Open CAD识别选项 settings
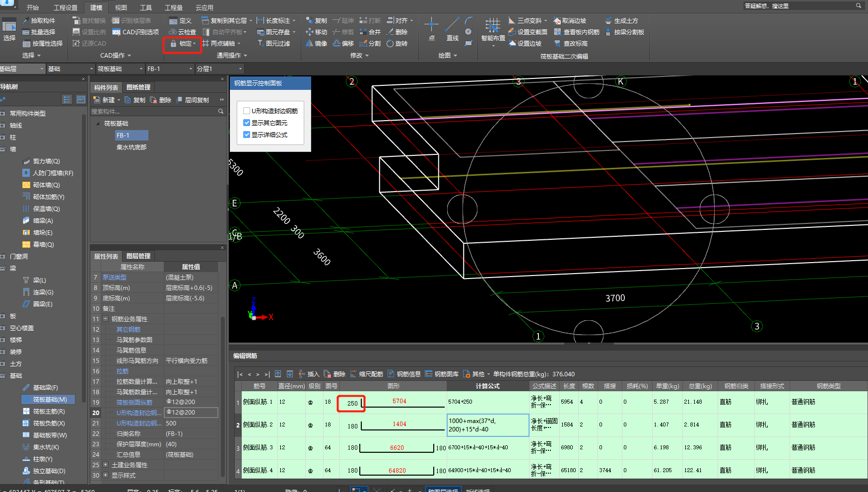Image resolution: width=868 pixels, height=492 pixels. click(135, 32)
